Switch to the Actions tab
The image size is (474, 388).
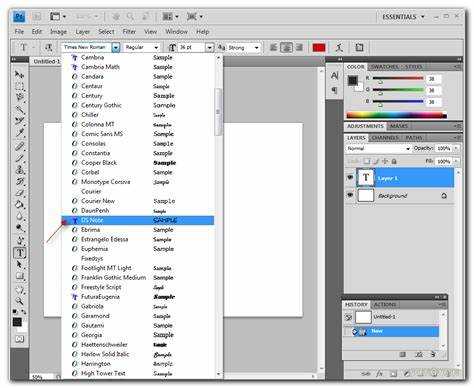[385, 304]
